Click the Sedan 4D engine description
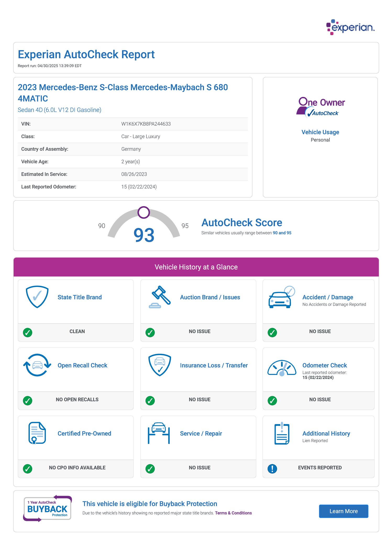The height and width of the screenshot is (555, 392). click(59, 110)
